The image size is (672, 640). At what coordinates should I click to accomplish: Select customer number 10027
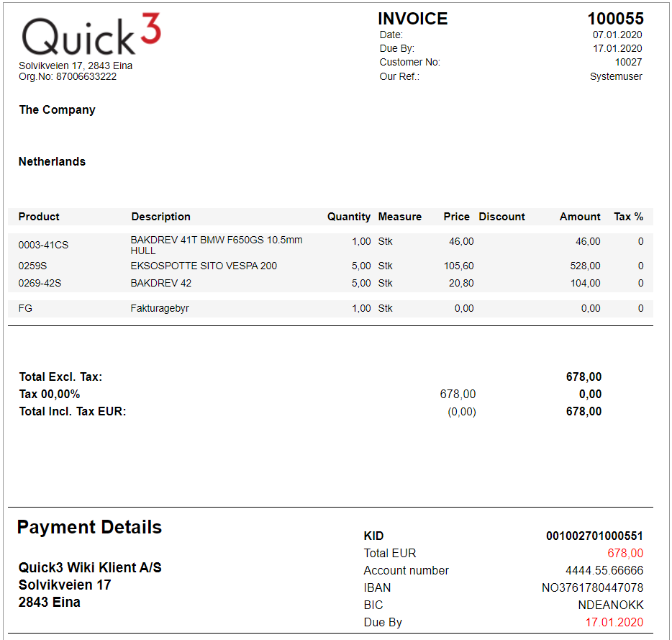[x=628, y=62]
